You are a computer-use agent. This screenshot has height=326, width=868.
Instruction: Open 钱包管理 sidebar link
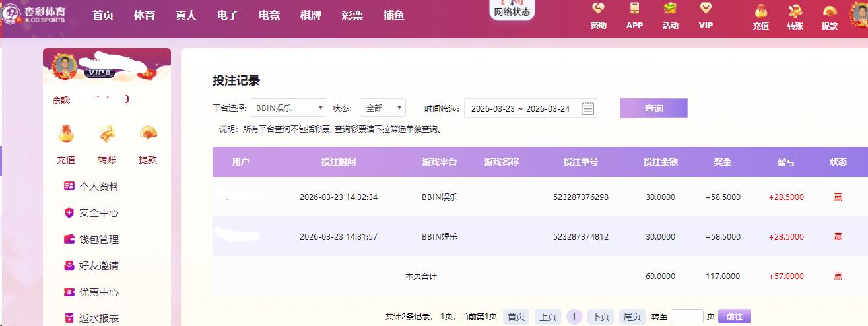point(99,240)
